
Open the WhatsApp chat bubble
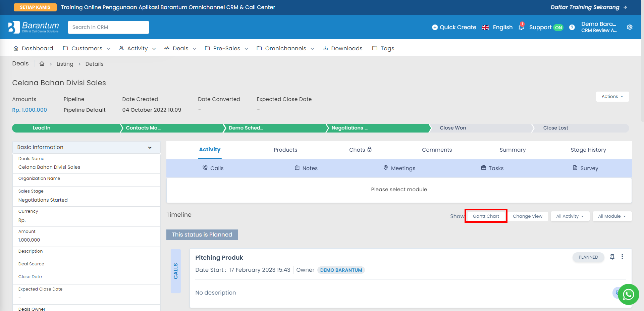click(x=628, y=294)
